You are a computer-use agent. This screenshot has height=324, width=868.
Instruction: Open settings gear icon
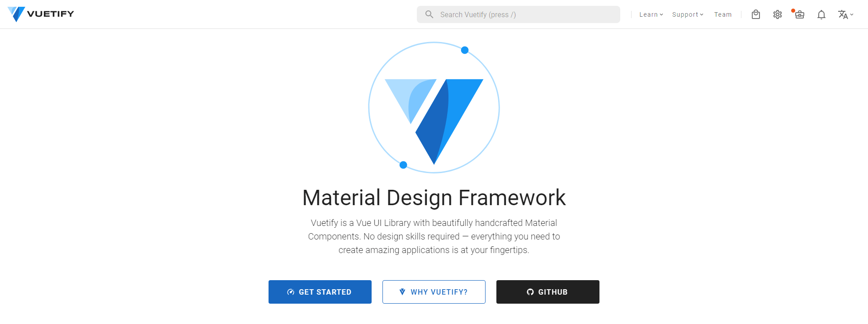(x=778, y=14)
